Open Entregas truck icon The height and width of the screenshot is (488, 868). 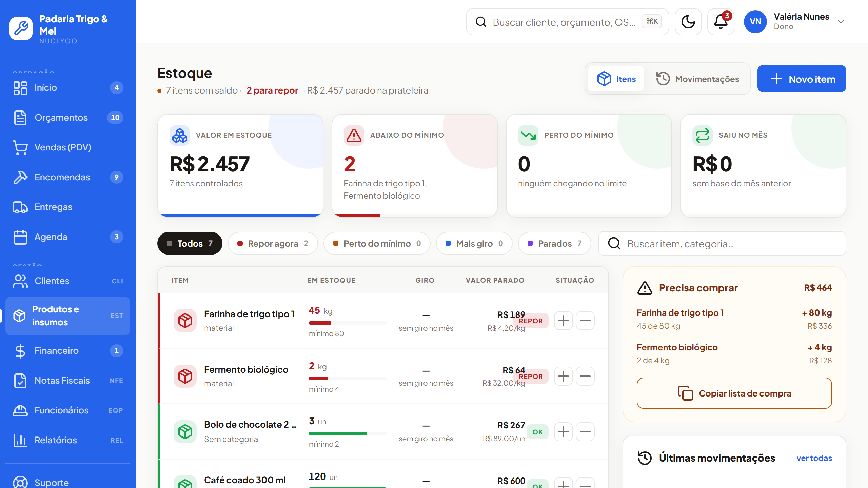[20, 207]
